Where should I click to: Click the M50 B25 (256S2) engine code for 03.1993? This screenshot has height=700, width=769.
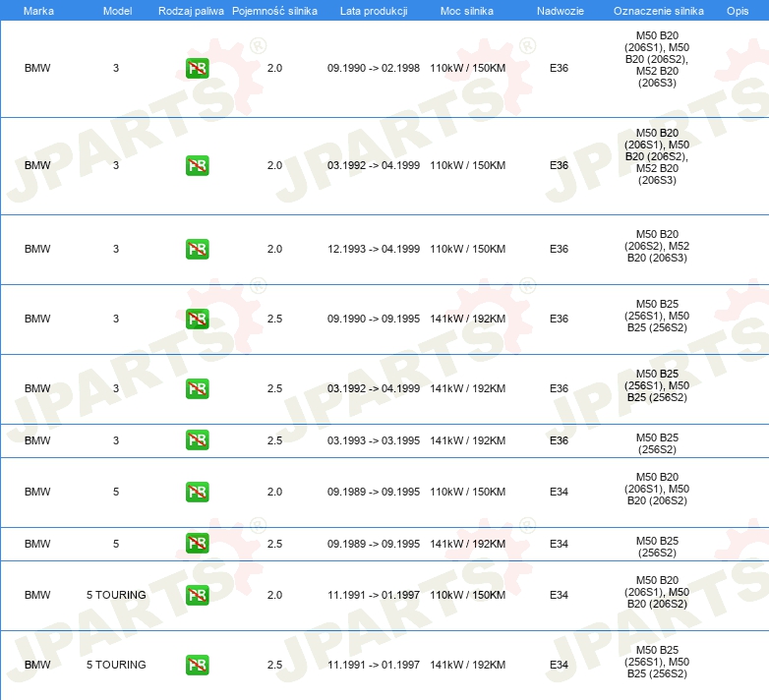coord(657,443)
